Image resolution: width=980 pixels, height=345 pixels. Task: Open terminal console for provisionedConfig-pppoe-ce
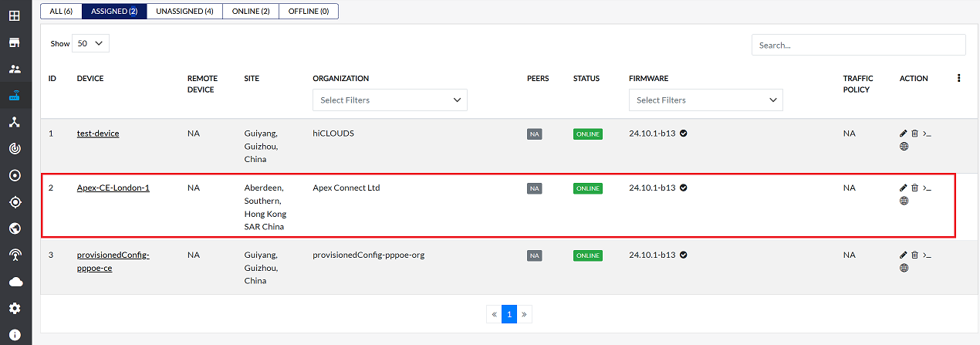point(928,255)
